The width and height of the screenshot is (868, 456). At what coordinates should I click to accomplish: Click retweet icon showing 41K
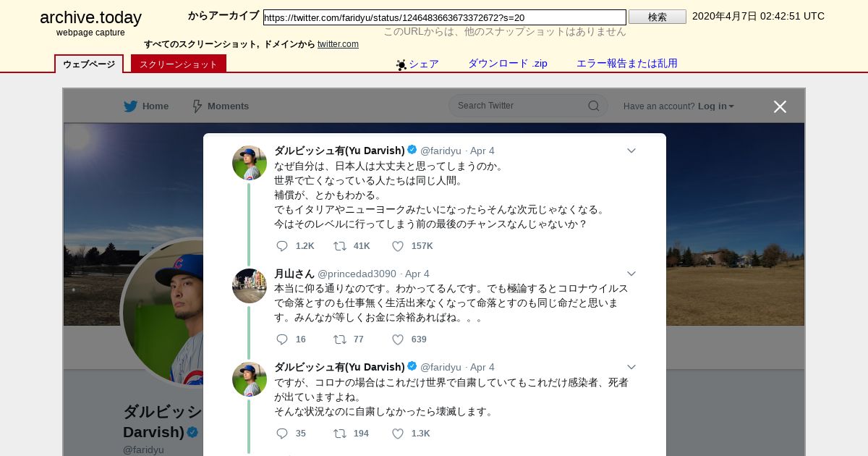(x=339, y=246)
